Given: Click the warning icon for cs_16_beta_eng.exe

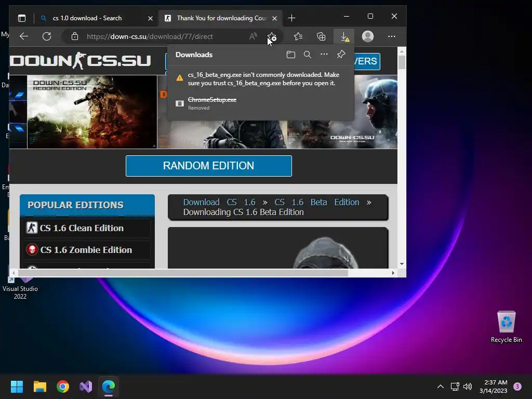Looking at the screenshot, I should [x=180, y=78].
